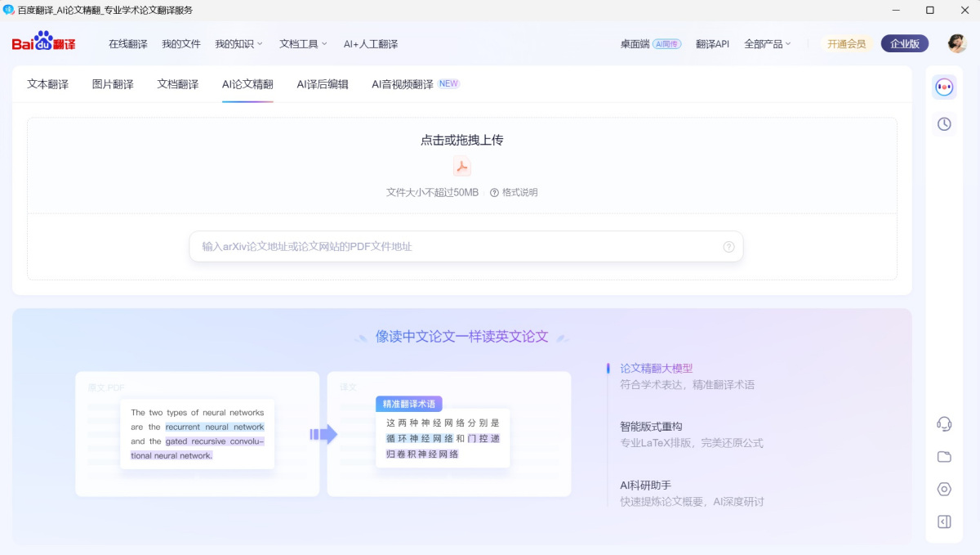The image size is (980, 555).
Task: Collapse the right sidebar panel
Action: [944, 521]
